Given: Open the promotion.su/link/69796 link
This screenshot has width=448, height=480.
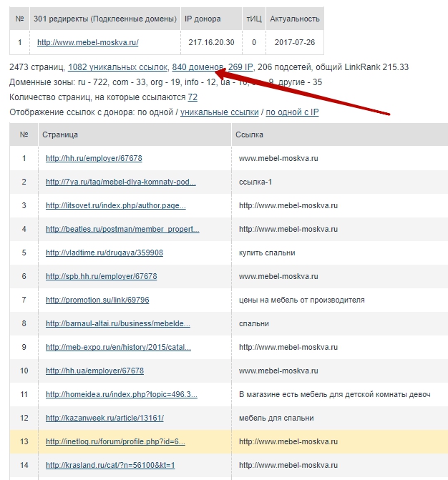Looking at the screenshot, I should pyautogui.click(x=97, y=300).
